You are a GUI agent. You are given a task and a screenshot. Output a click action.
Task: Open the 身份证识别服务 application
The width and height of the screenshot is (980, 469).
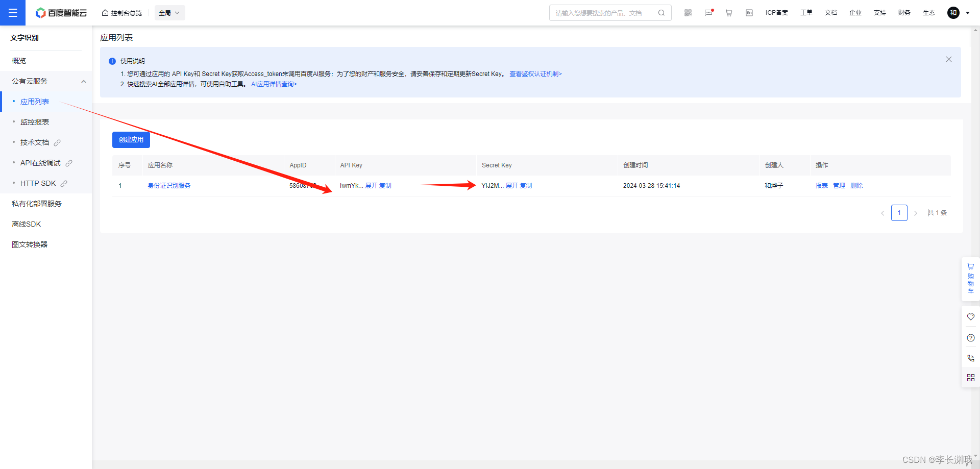(169, 186)
